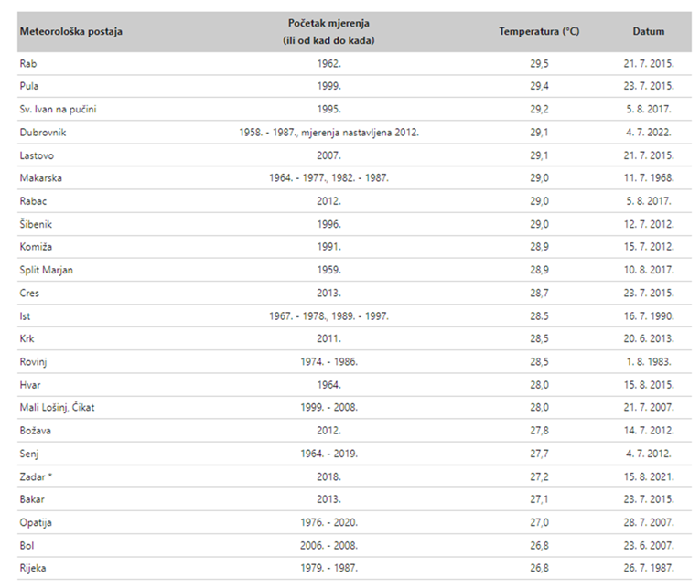The image size is (700, 588).
Task: Click the Šibenik date cell
Action: (648, 224)
